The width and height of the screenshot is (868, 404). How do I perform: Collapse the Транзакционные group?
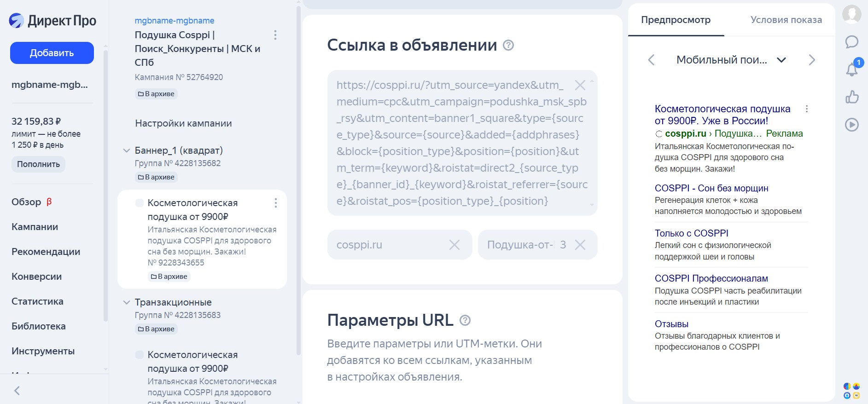127,302
